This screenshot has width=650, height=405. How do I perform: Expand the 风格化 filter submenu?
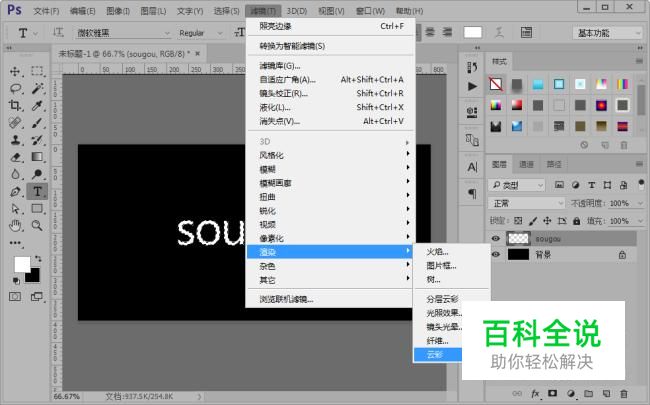pyautogui.click(x=330, y=155)
